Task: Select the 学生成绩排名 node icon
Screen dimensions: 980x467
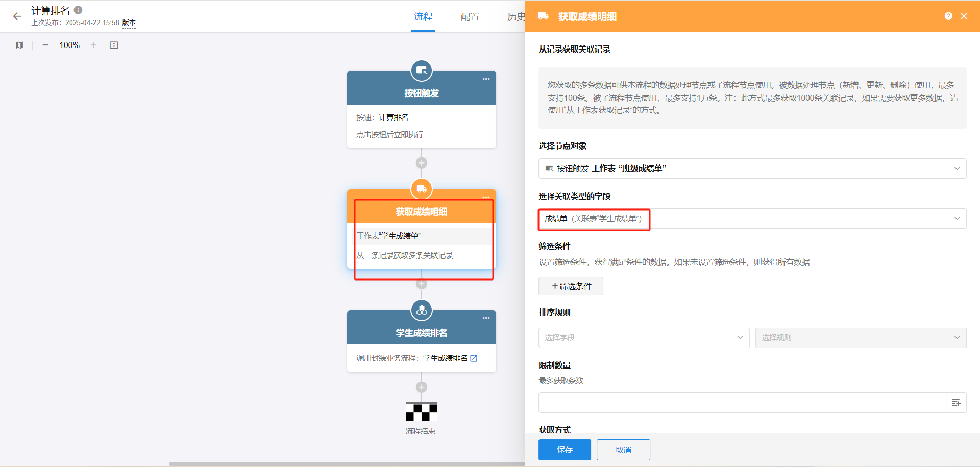Action: (x=422, y=310)
